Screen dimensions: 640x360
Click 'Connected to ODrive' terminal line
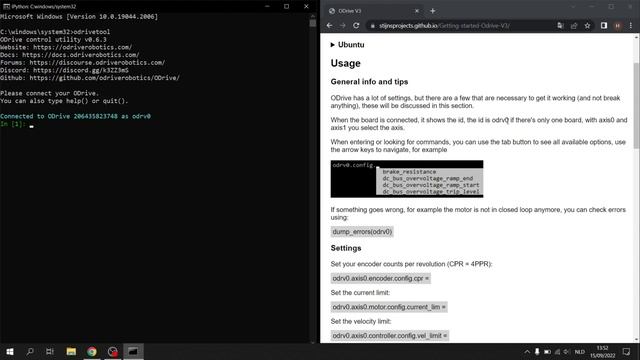pyautogui.click(x=75, y=116)
